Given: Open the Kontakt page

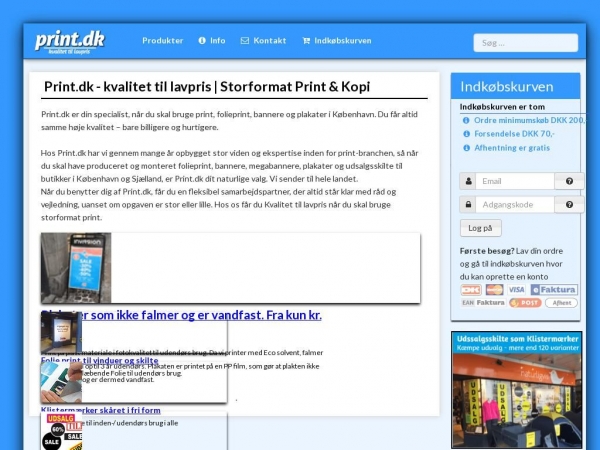Looking at the screenshot, I should pyautogui.click(x=263, y=41).
